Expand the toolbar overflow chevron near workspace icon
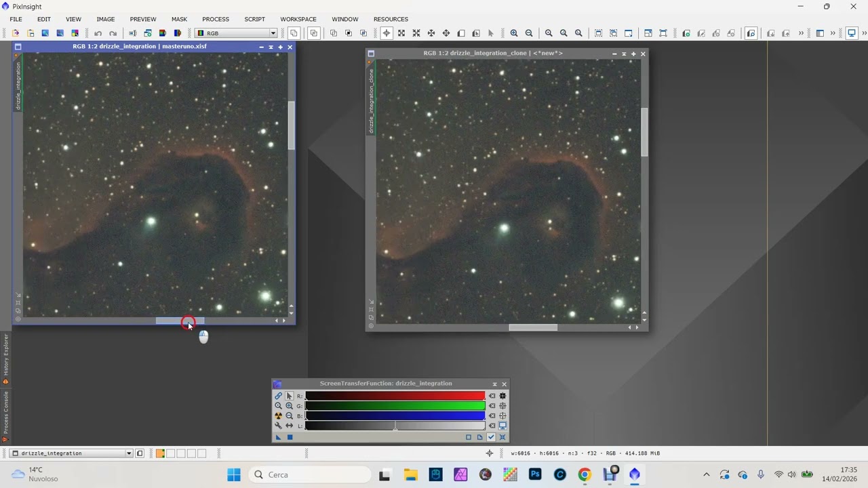The image size is (868, 488). 833,33
